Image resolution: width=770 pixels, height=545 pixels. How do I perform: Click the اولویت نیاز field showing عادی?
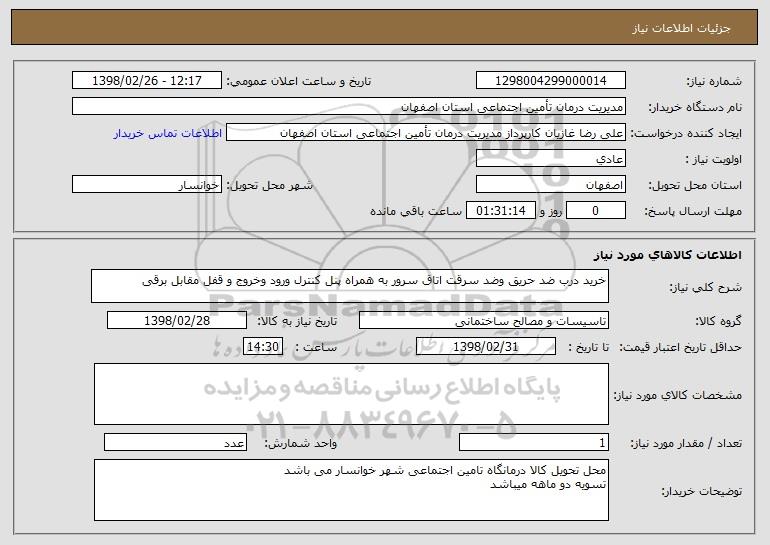pyautogui.click(x=550, y=158)
